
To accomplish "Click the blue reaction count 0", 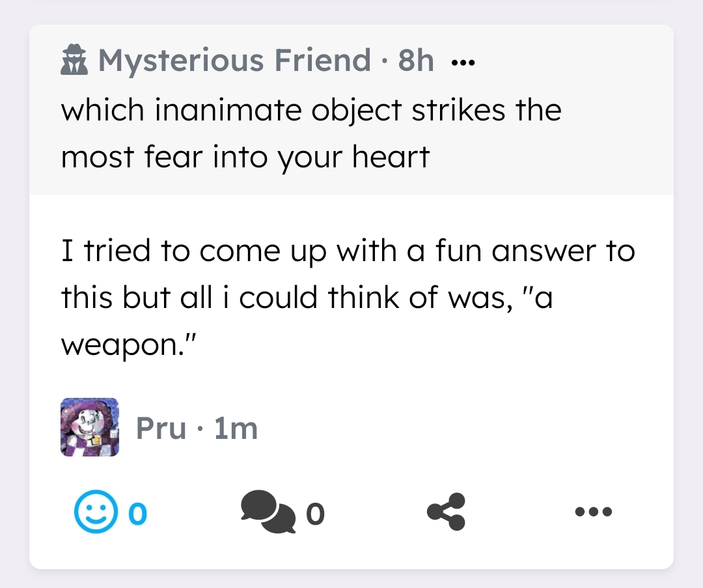I will pos(137,514).
